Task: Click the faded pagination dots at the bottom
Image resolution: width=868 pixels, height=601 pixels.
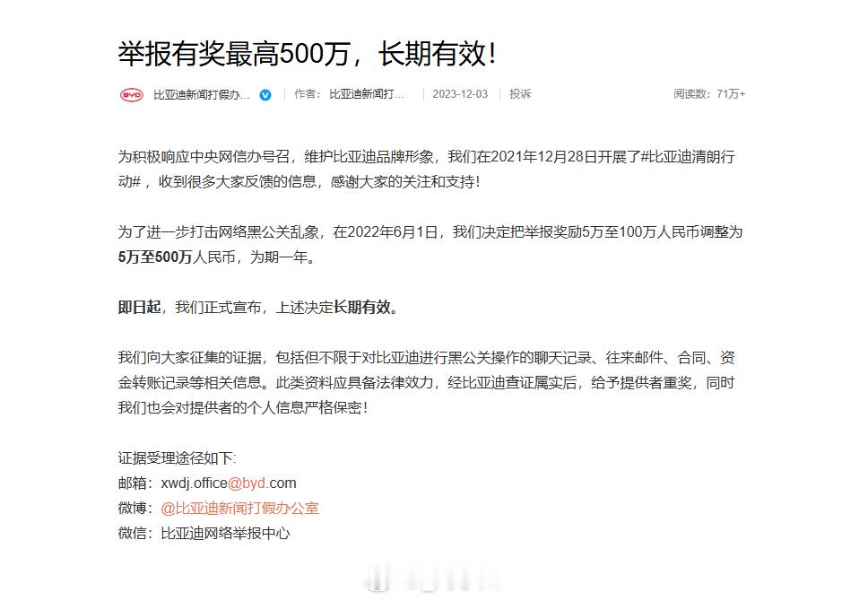Action: click(x=433, y=581)
